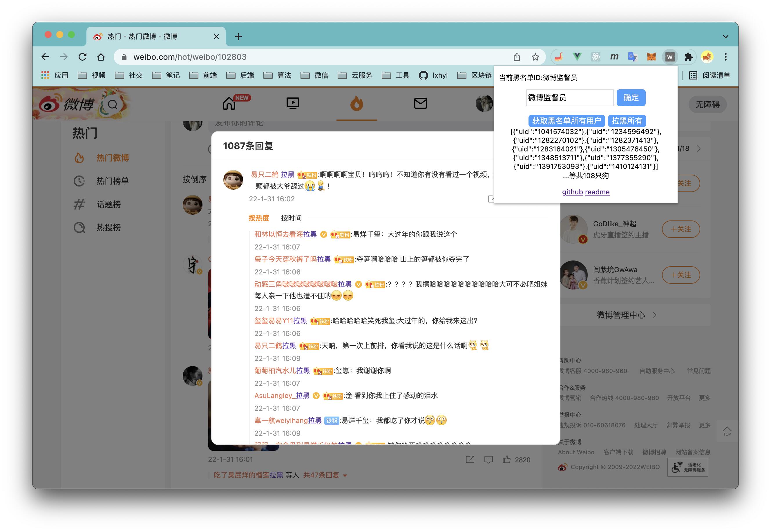The height and width of the screenshot is (532, 771).
Task: Like the post with 2820 thumbs-up
Action: click(506, 460)
